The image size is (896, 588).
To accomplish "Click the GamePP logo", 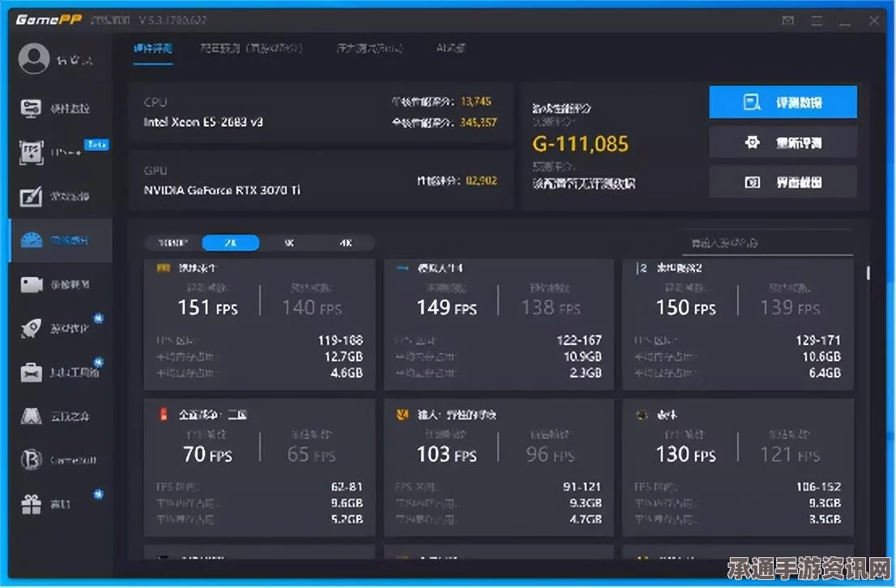I will [49, 20].
